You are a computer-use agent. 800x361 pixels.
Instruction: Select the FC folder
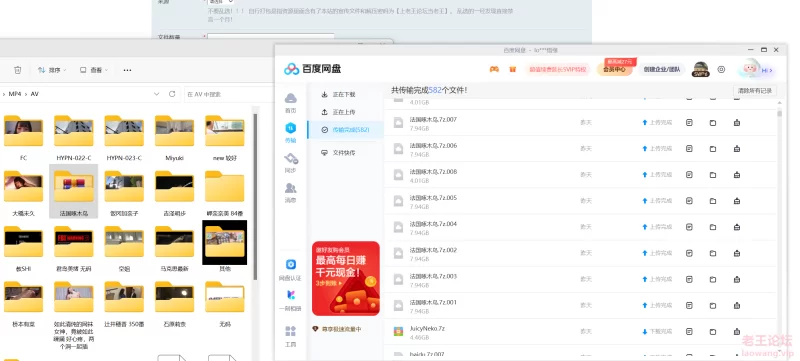pos(23,138)
